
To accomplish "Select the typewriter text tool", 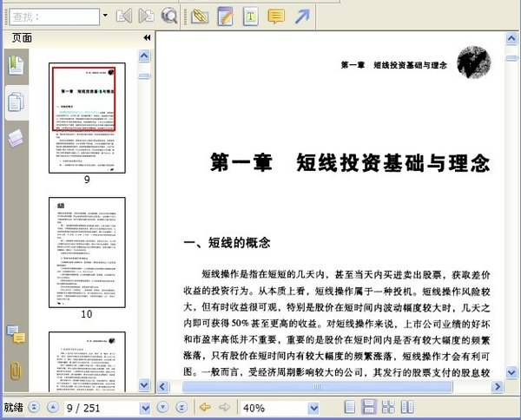I will point(251,16).
